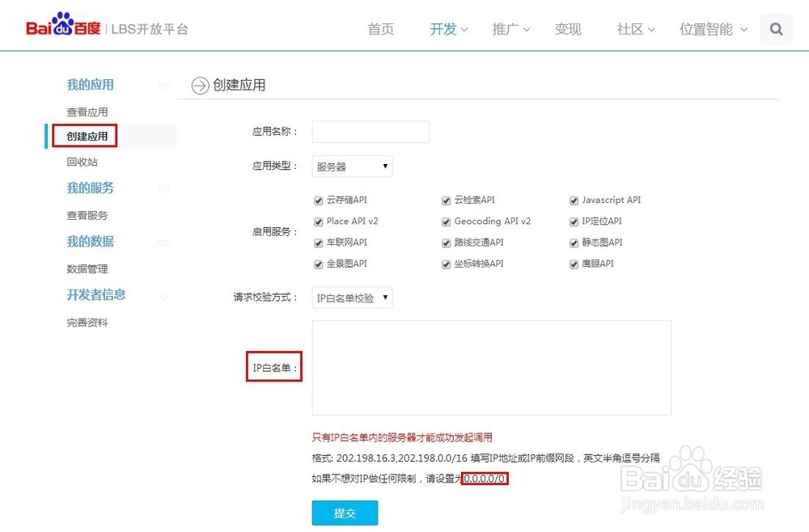Enable the IP定位API service
This screenshot has width=809, height=532.
click(x=574, y=221)
